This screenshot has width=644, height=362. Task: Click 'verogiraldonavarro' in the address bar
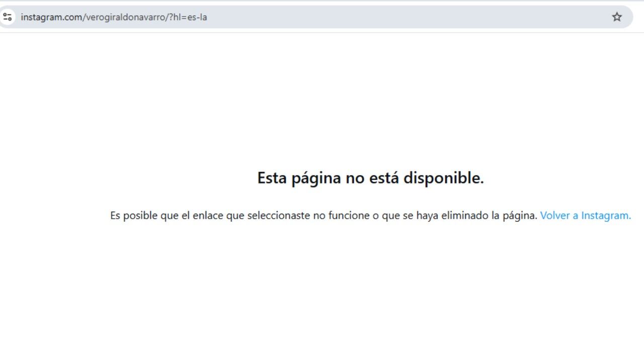pyautogui.click(x=125, y=17)
